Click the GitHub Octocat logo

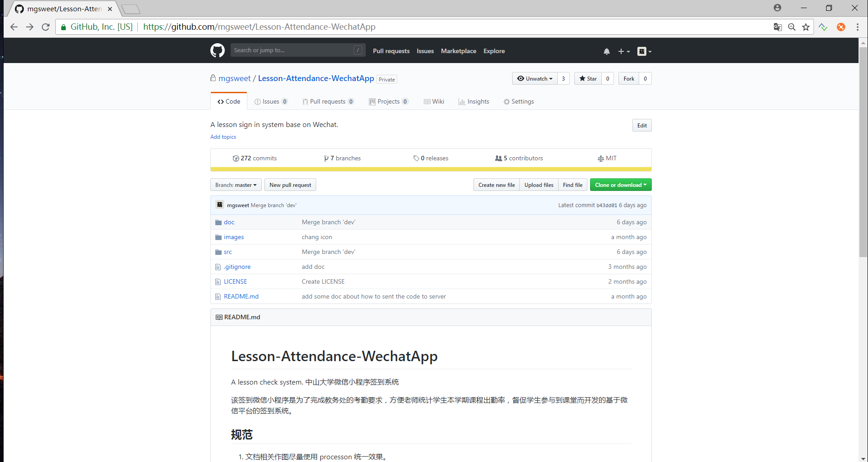pyautogui.click(x=218, y=50)
